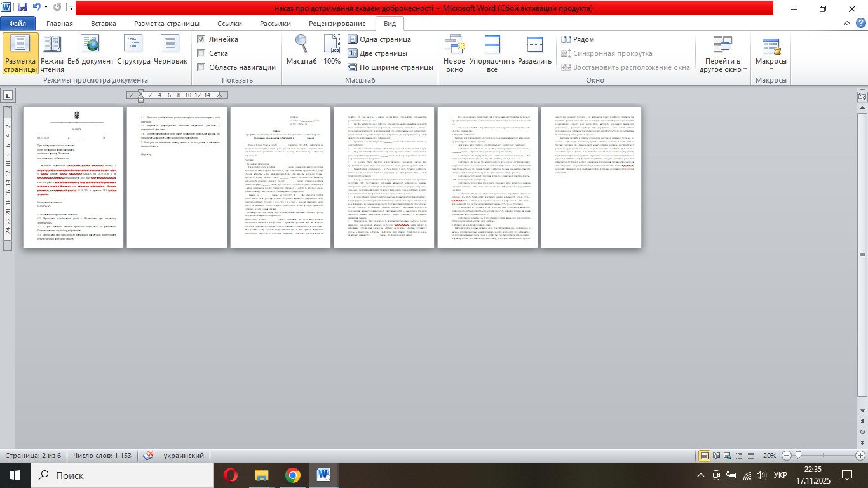
Task: Open the Рецензирование ribbon tab
Action: click(x=337, y=24)
